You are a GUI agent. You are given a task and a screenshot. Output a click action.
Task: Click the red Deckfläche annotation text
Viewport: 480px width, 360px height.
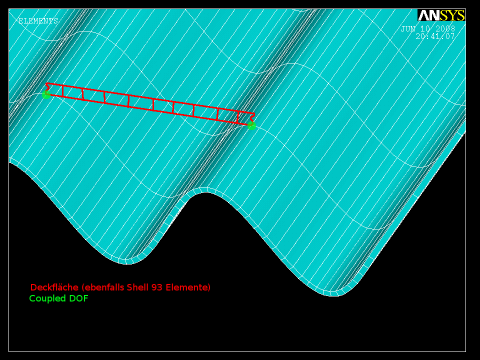click(120, 287)
